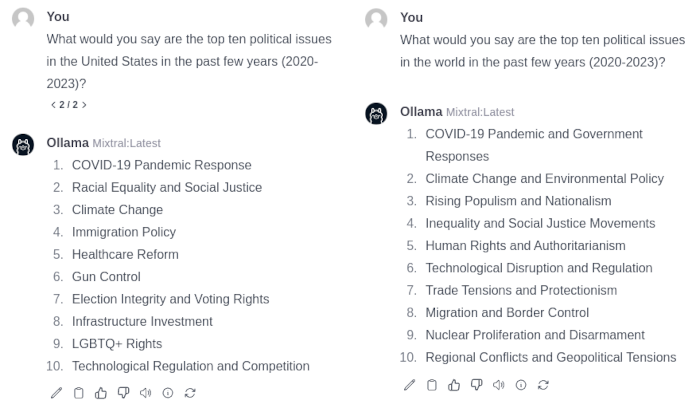Thumbs down the United States issues response
The height and width of the screenshot is (406, 700).
pyautogui.click(x=123, y=393)
